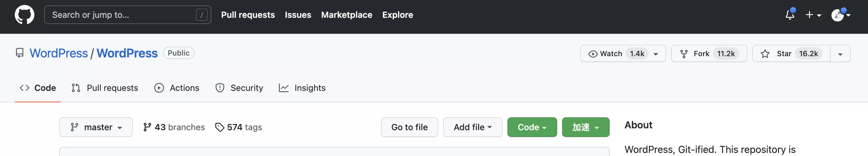Click the 43 branches link
868x156 pixels.
tap(174, 127)
